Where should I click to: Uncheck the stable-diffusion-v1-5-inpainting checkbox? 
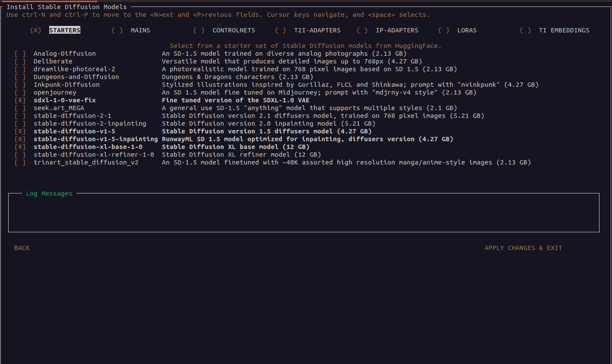click(20, 139)
